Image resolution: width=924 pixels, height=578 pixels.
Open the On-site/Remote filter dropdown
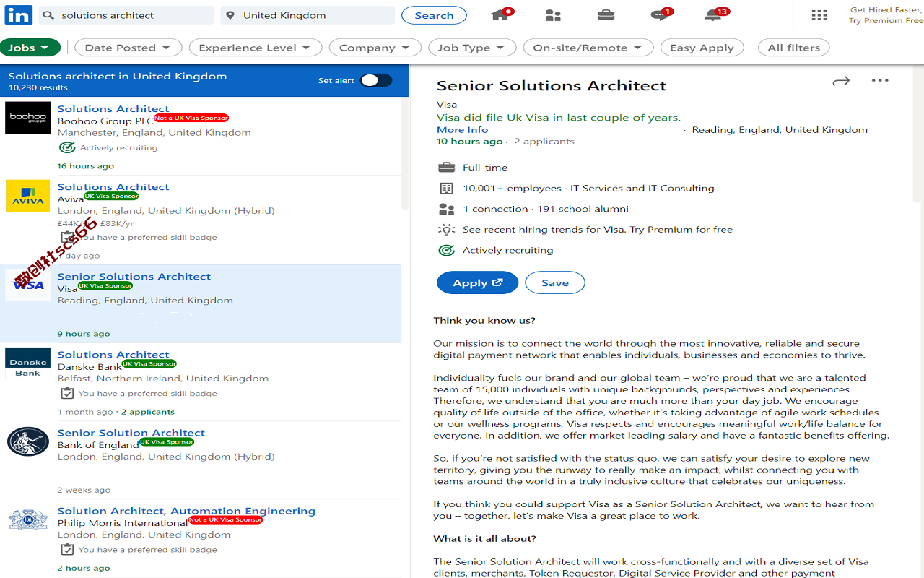pyautogui.click(x=588, y=48)
